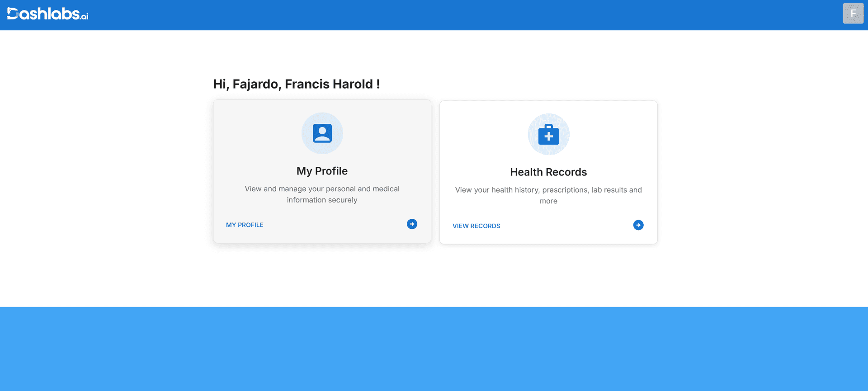Open the VIEW RECORDS link
Viewport: 868px width, 391px height.
(476, 226)
